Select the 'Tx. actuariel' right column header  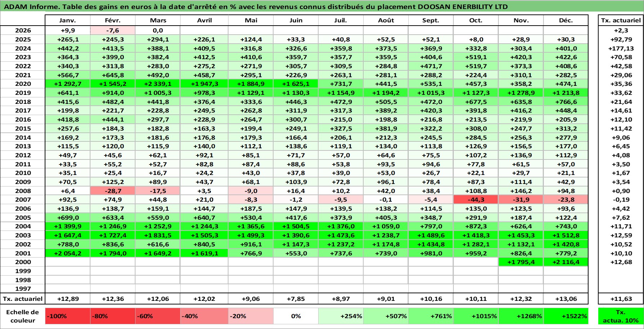(621, 21)
